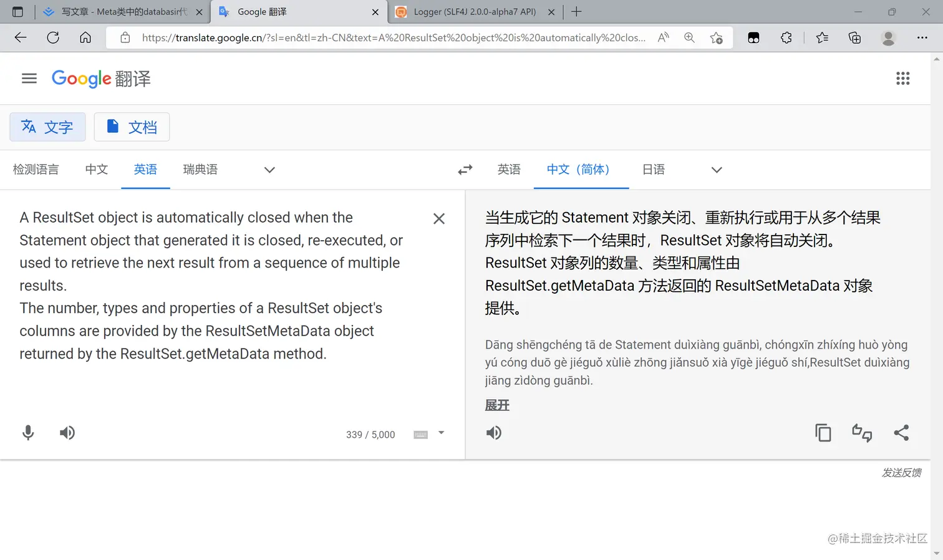The image size is (943, 560).
Task: Open the Read aloud feature
Action: coord(664,37)
